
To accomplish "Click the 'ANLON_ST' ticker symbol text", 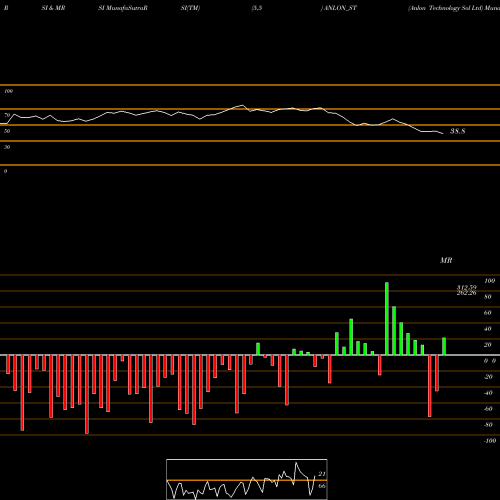I will click(x=340, y=8).
